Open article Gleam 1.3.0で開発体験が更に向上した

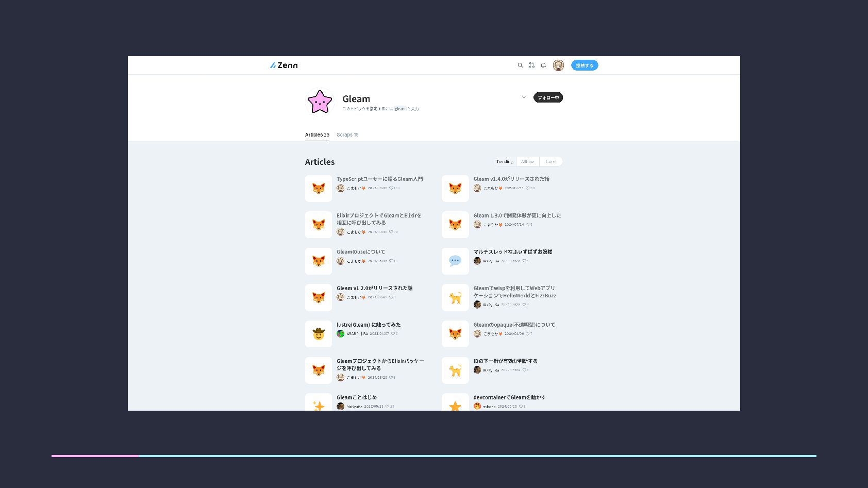(518, 215)
